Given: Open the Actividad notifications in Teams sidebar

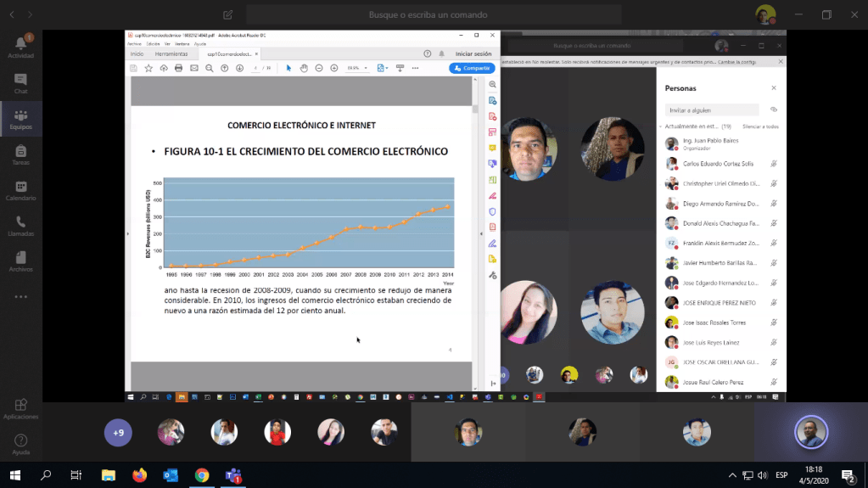Looking at the screenshot, I should click(20, 46).
